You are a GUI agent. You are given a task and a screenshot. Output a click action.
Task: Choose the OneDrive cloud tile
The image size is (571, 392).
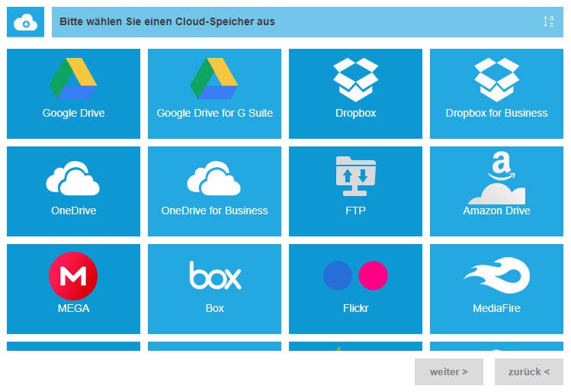73,191
